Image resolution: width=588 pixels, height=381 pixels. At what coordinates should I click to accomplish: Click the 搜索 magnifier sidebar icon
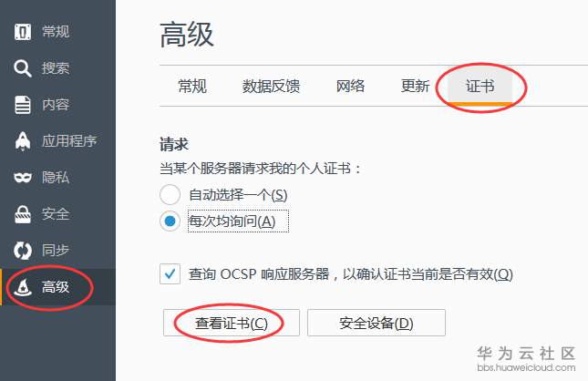tap(23, 67)
